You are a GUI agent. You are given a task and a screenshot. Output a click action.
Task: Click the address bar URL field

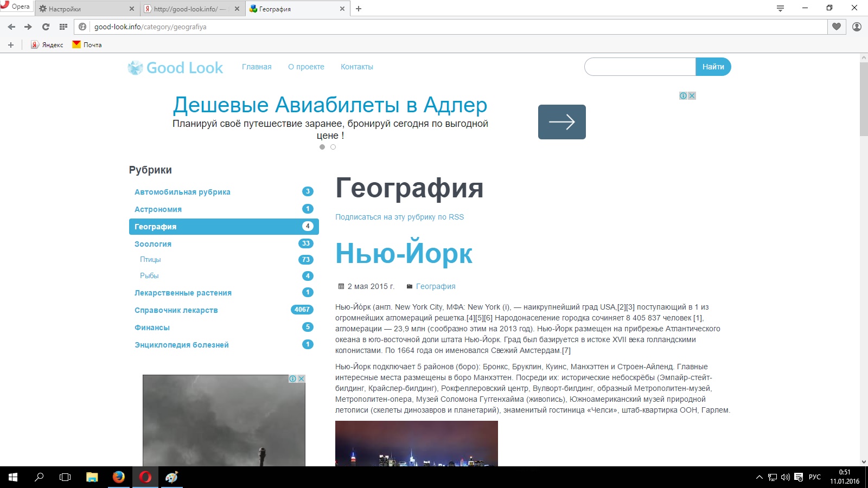tap(458, 27)
